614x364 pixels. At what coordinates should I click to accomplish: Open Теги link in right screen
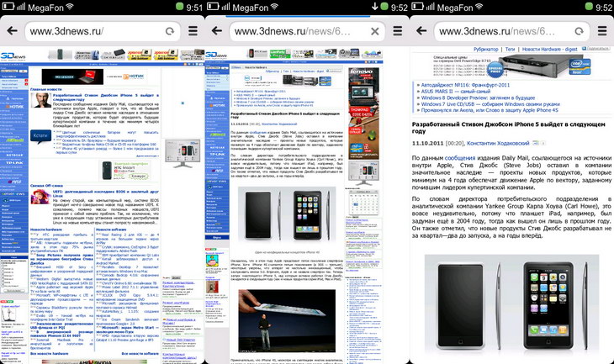510,50
